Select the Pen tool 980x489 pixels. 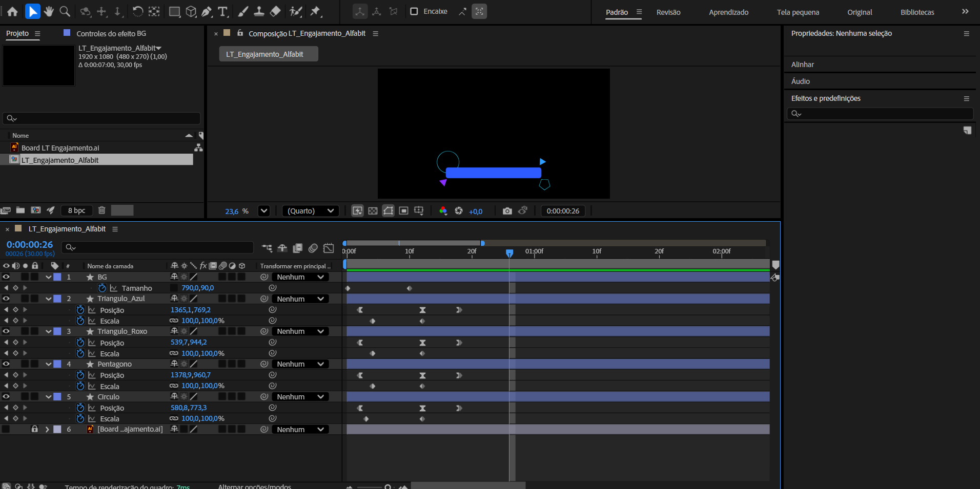(207, 12)
